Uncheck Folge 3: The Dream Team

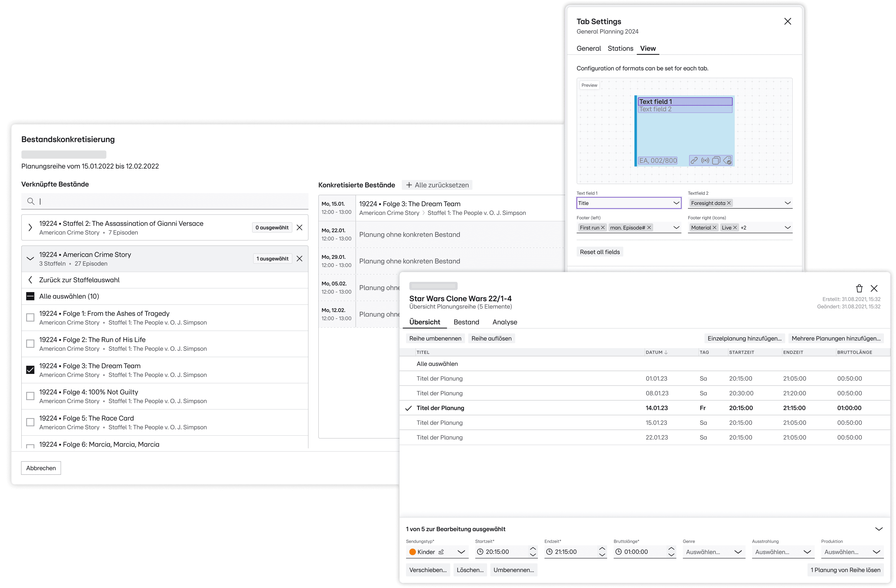tap(30, 370)
